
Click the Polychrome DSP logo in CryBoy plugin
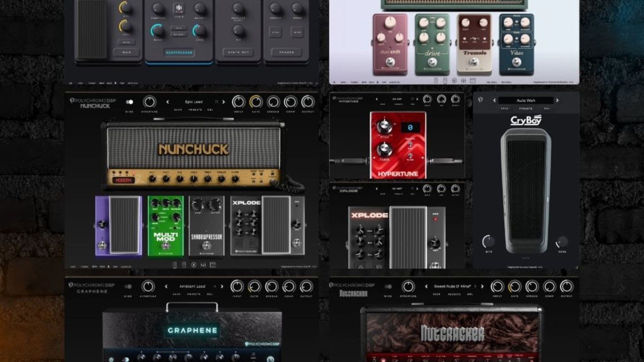click(x=480, y=100)
